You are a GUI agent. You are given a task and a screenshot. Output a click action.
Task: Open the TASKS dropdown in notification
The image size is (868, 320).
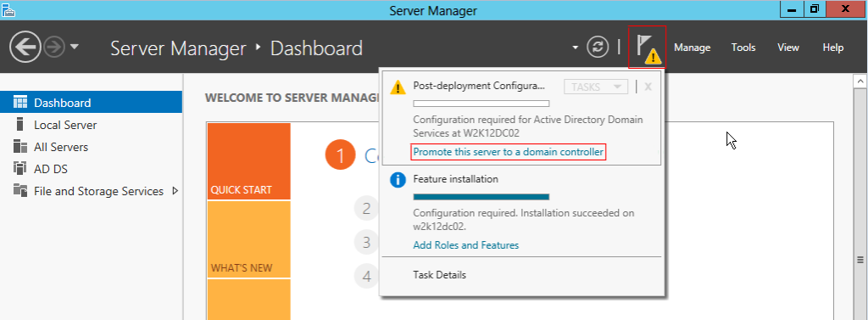[596, 87]
